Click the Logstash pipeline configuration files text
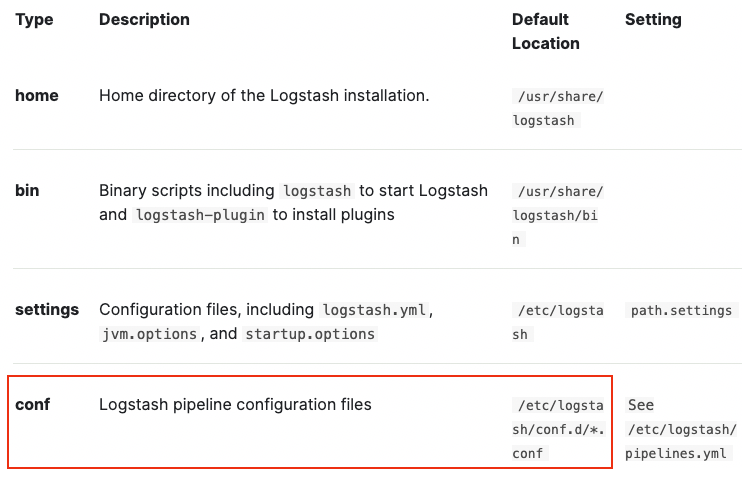 pyautogui.click(x=235, y=405)
